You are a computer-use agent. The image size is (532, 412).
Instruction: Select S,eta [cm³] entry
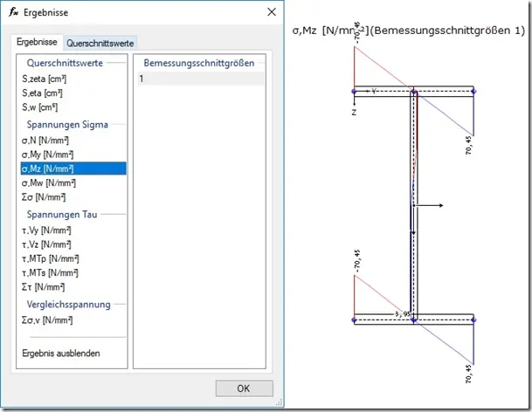coord(42,93)
